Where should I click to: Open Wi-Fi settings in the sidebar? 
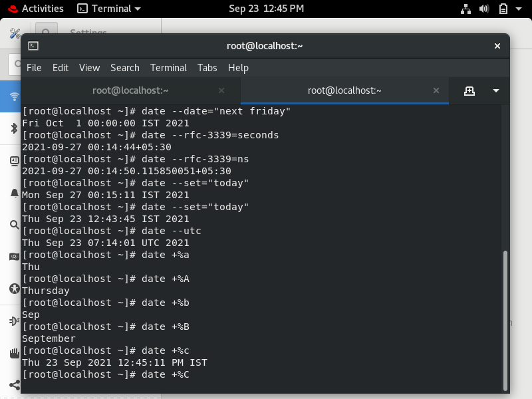13,96
